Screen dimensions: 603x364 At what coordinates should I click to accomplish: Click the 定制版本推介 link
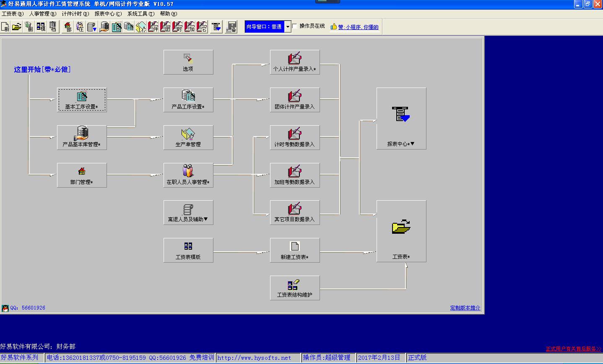click(x=465, y=308)
